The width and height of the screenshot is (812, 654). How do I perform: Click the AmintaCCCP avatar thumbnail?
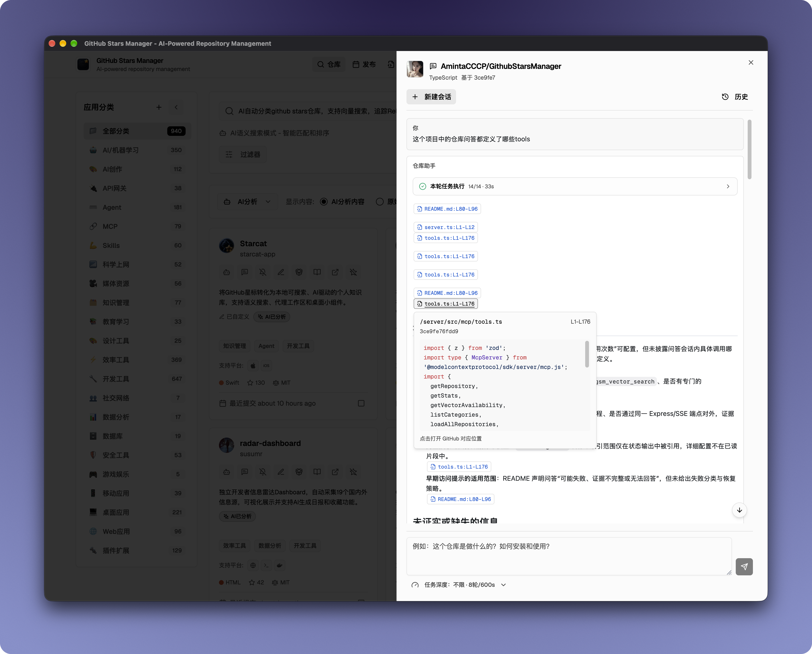tap(415, 69)
